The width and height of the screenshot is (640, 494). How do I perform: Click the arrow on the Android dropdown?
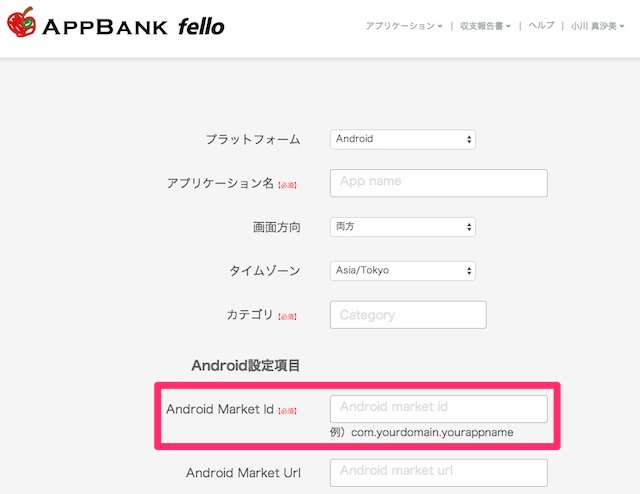469,139
